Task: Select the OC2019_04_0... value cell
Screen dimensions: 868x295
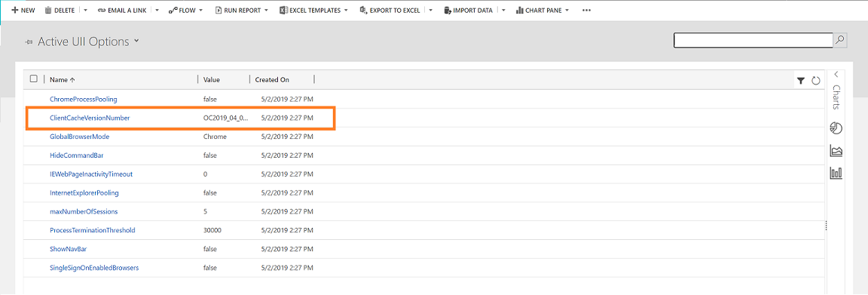Action: coord(226,118)
